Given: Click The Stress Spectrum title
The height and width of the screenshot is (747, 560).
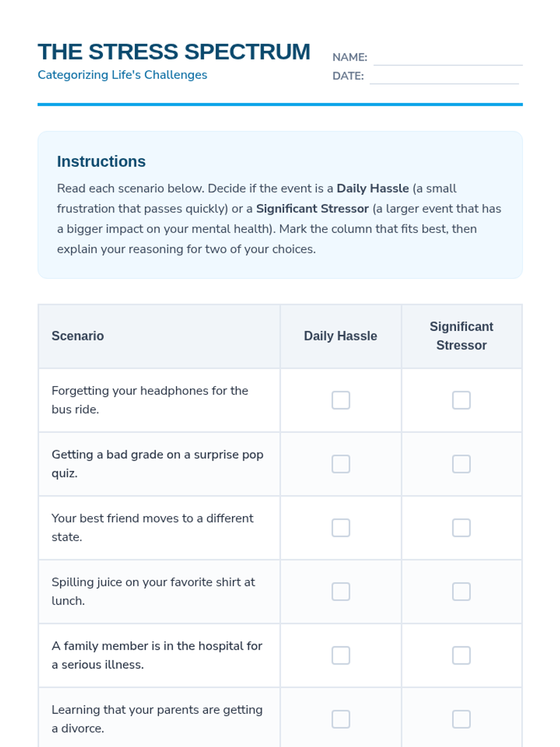Looking at the screenshot, I should (174, 52).
